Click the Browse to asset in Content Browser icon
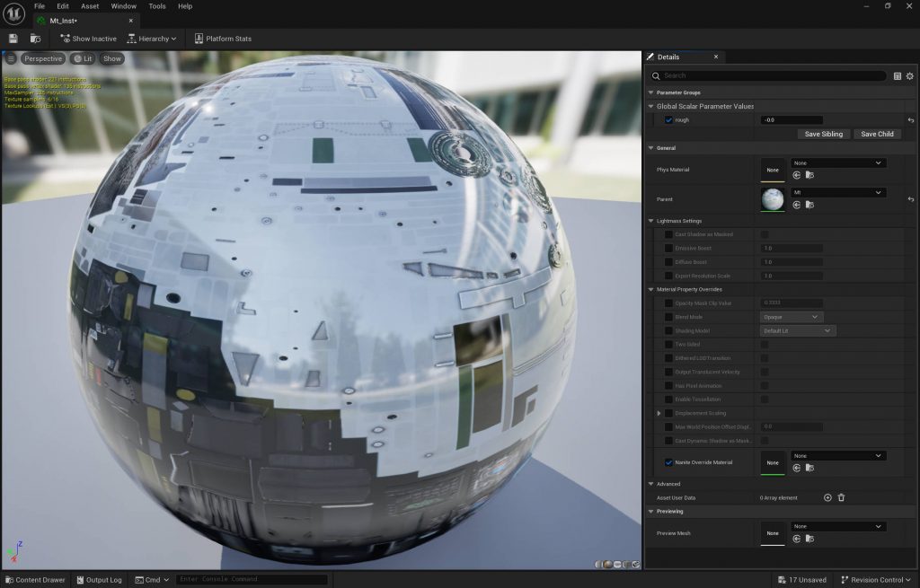 35,39
